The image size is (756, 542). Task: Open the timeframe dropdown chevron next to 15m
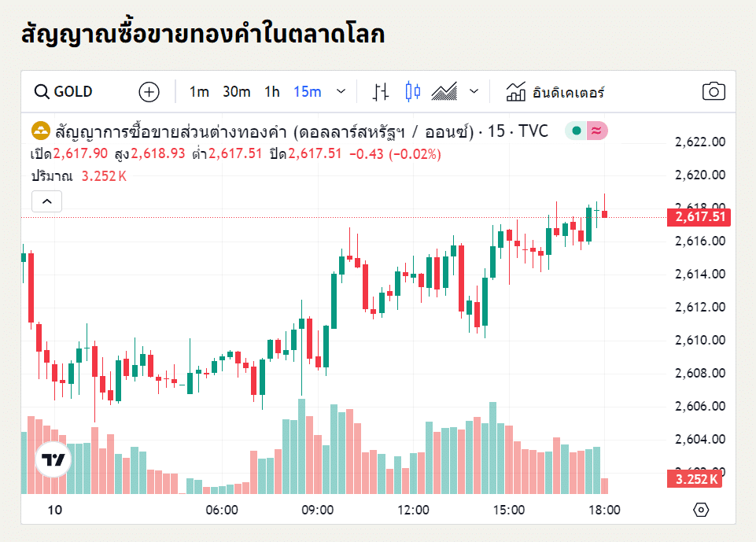click(x=341, y=91)
